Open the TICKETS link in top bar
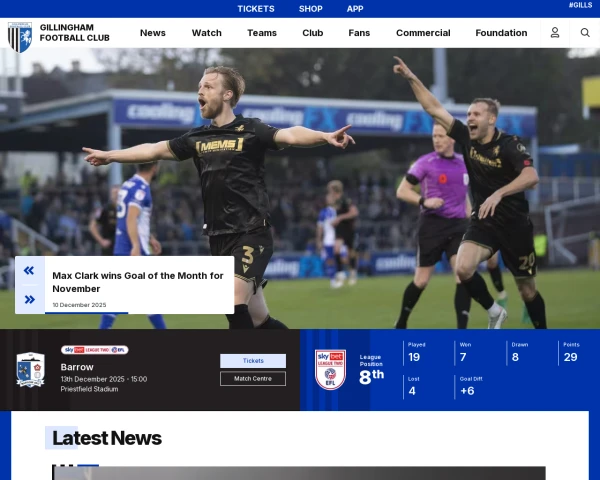Viewport: 600px width, 480px height. pyautogui.click(x=256, y=9)
